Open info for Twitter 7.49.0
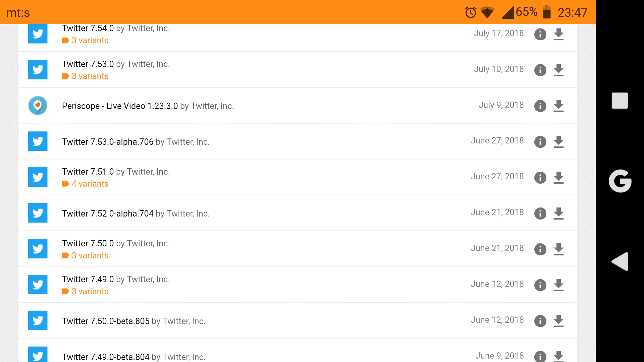This screenshot has height=362, width=644. click(x=540, y=285)
